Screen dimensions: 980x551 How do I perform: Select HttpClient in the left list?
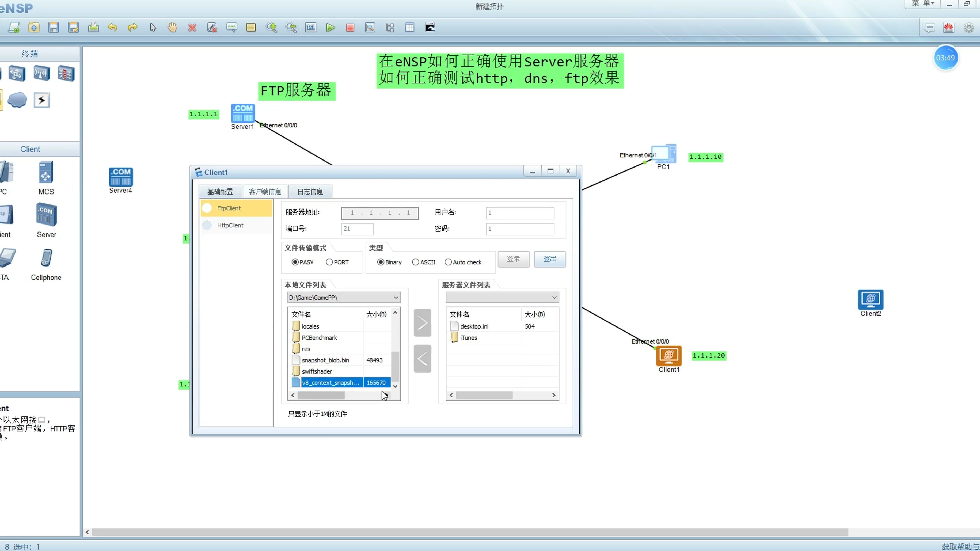(237, 225)
